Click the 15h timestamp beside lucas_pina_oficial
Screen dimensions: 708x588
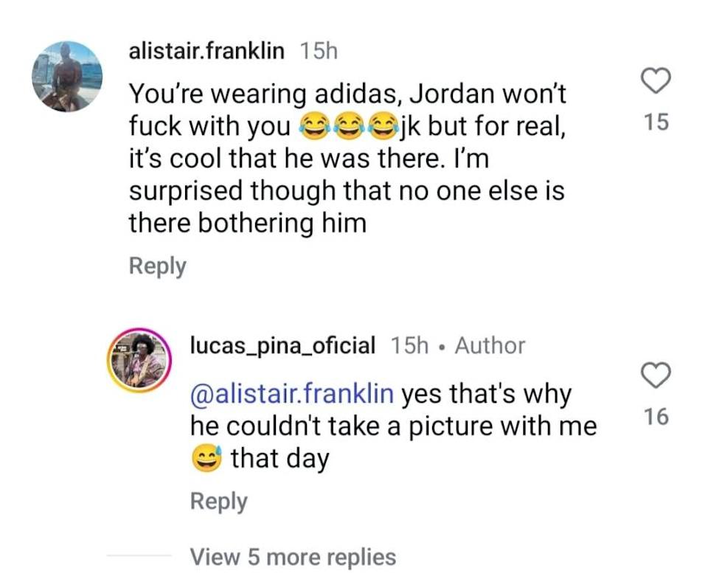coord(409,345)
